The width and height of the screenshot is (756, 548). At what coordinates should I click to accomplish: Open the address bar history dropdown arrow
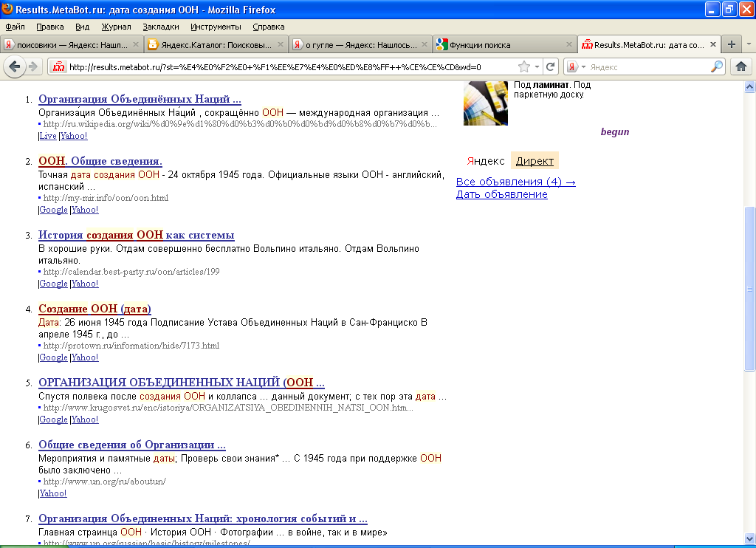[537, 66]
